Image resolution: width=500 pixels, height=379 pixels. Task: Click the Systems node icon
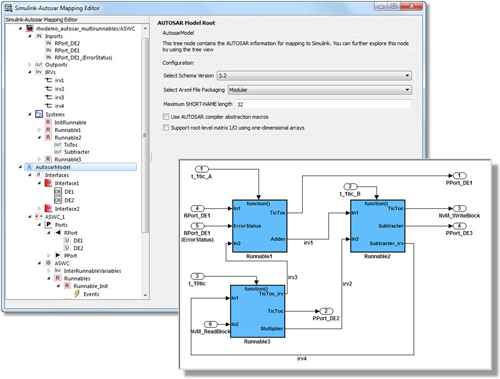pyautogui.click(x=39, y=114)
